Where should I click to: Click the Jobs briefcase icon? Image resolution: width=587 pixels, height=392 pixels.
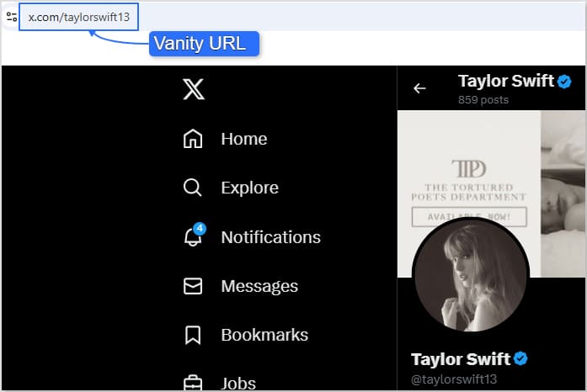pyautogui.click(x=193, y=383)
